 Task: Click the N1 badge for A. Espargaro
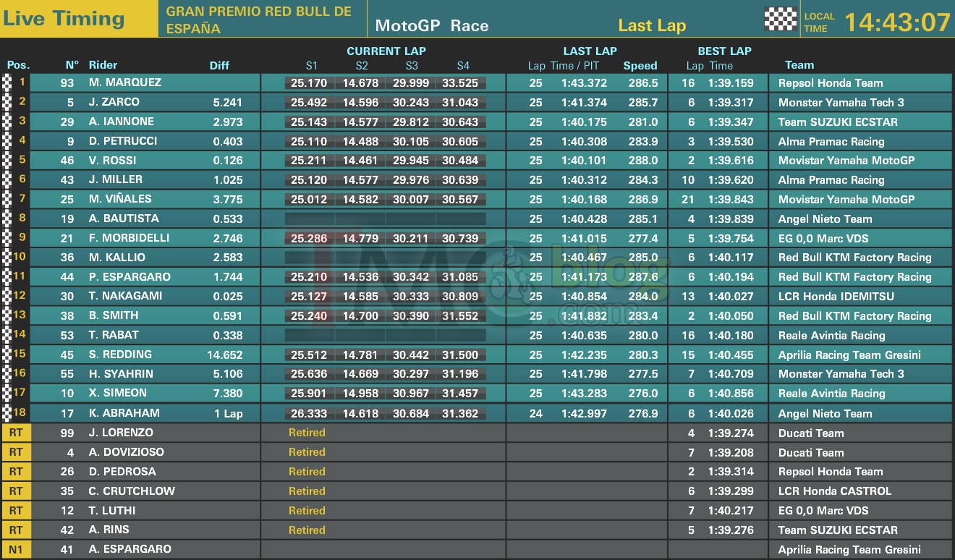16,549
